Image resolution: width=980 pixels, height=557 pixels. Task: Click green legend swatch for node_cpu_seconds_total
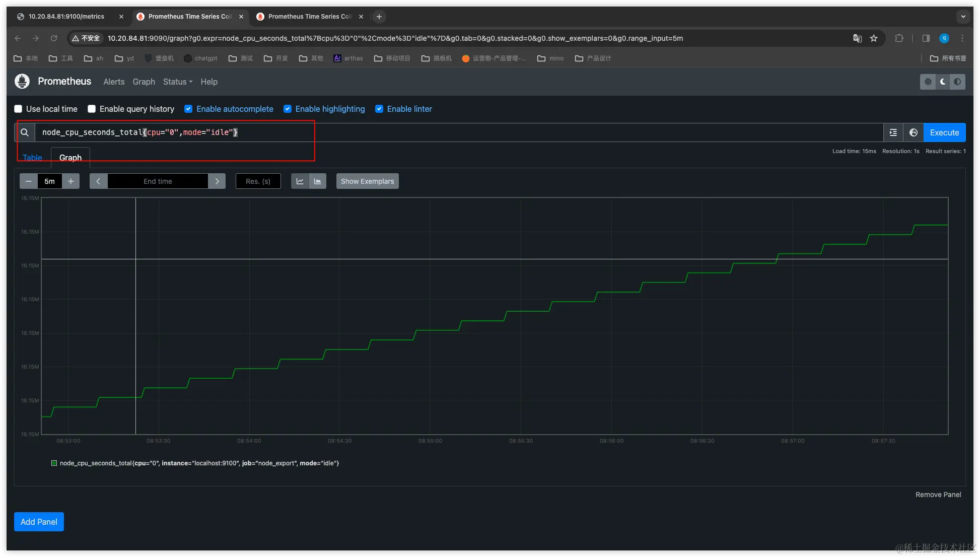pos(54,463)
